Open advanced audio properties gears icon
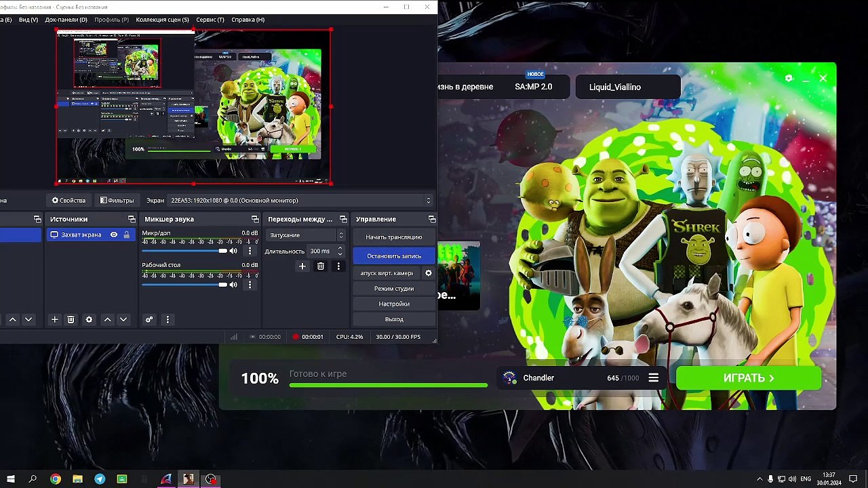Screen dimensions: 868x488 pos(149,319)
